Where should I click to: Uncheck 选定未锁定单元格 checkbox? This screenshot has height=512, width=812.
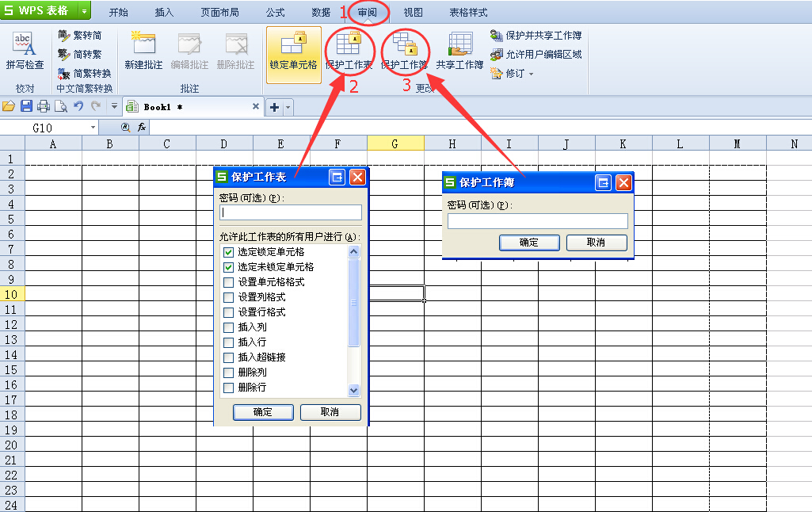(228, 267)
